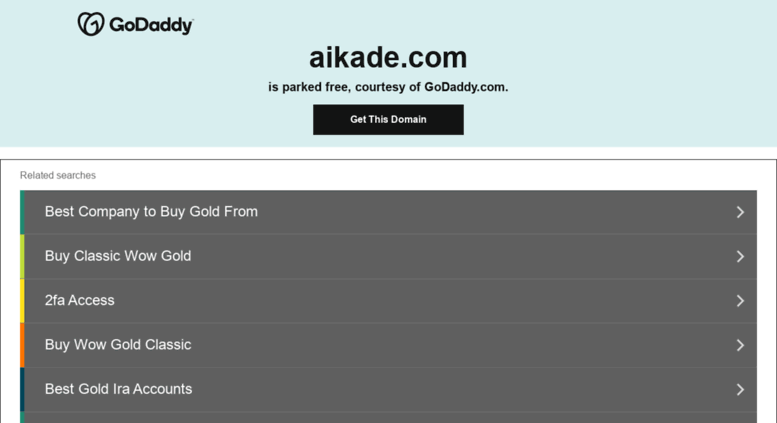Screen dimensions: 777x423
Task: Select the 2fa Access search result
Action: pos(80,300)
